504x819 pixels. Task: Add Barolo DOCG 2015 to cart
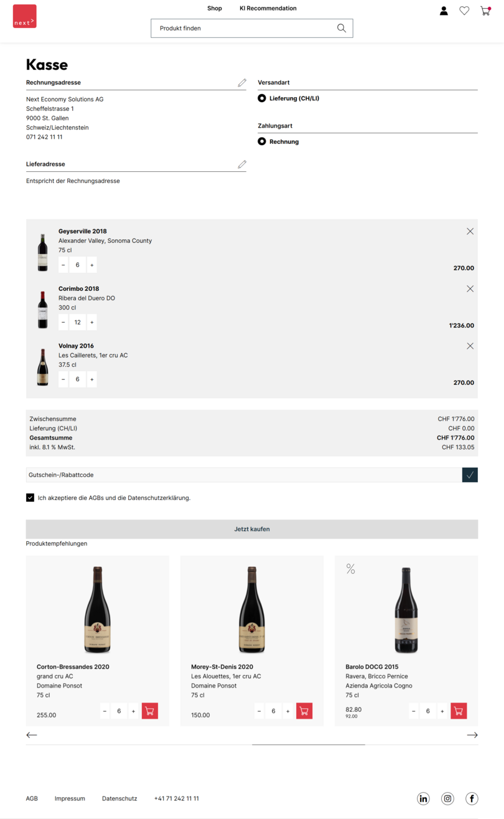tap(459, 710)
